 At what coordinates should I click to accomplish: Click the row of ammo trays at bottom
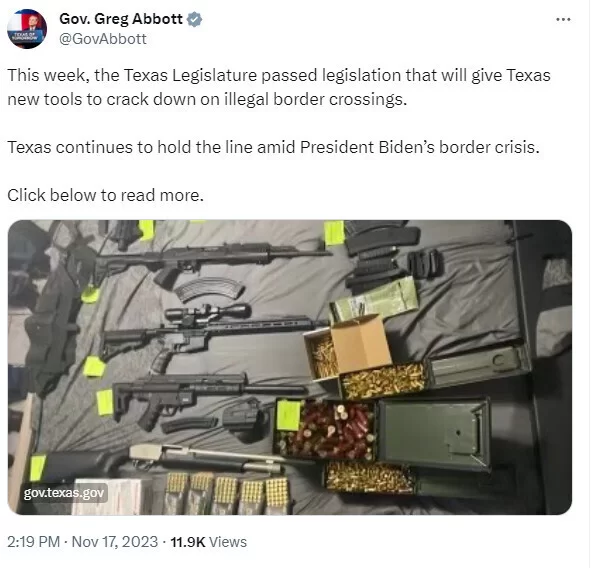click(227, 492)
